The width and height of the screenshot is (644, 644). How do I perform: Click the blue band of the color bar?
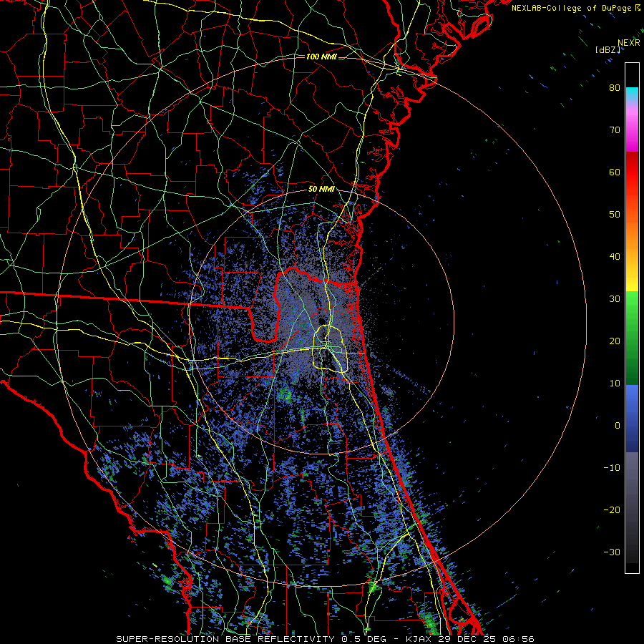[x=632, y=419]
